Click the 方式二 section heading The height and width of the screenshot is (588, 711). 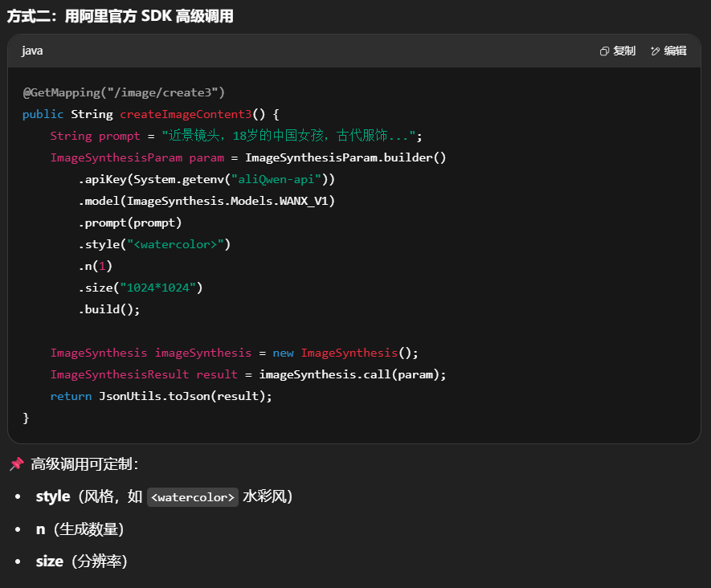pyautogui.click(x=121, y=16)
